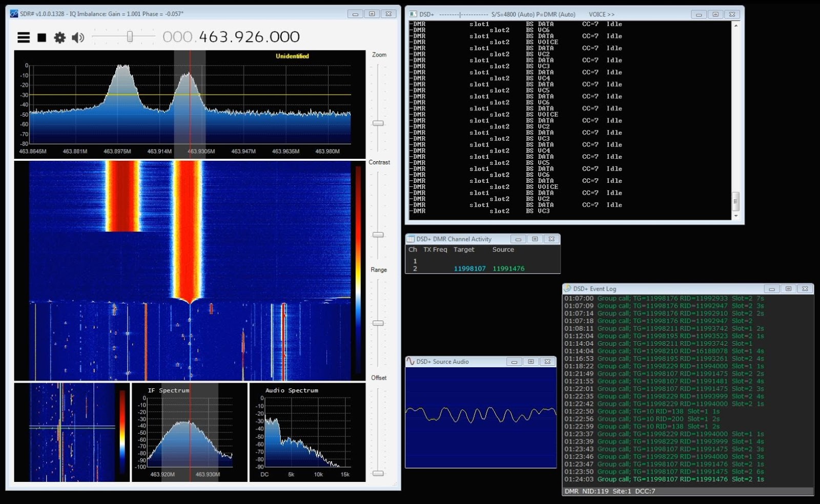Viewport: 820px width, 504px height.
Task: Click the DSD+ Source Audio waveform icon
Action: (411, 361)
